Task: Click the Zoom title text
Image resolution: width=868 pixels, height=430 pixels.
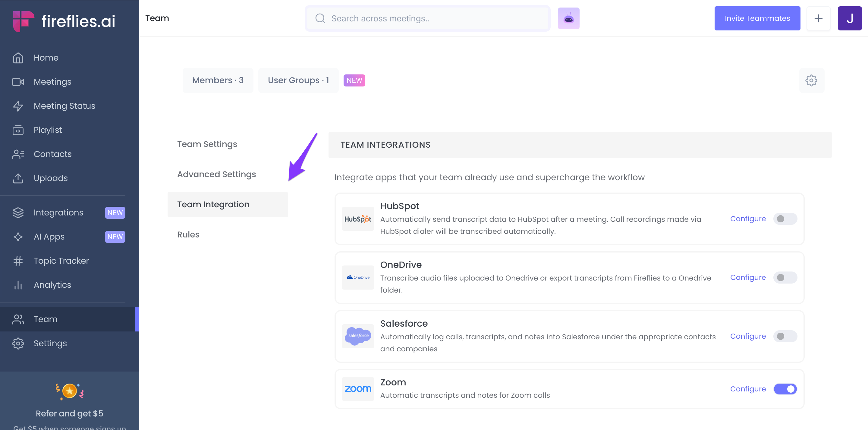Action: [393, 382]
